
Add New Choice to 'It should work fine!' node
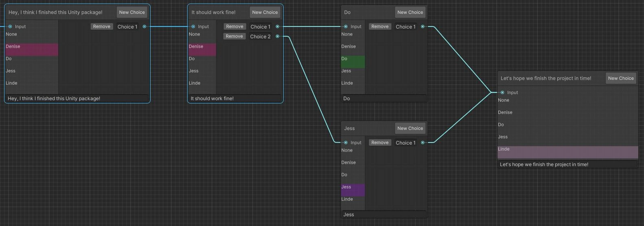click(x=265, y=12)
